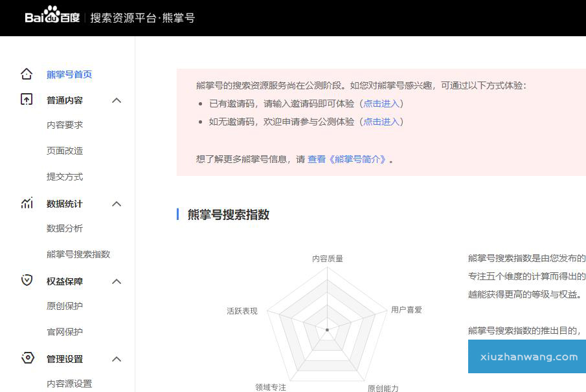Click the home icon beside 熊掌号首页
The width and height of the screenshot is (586, 392).
click(27, 74)
